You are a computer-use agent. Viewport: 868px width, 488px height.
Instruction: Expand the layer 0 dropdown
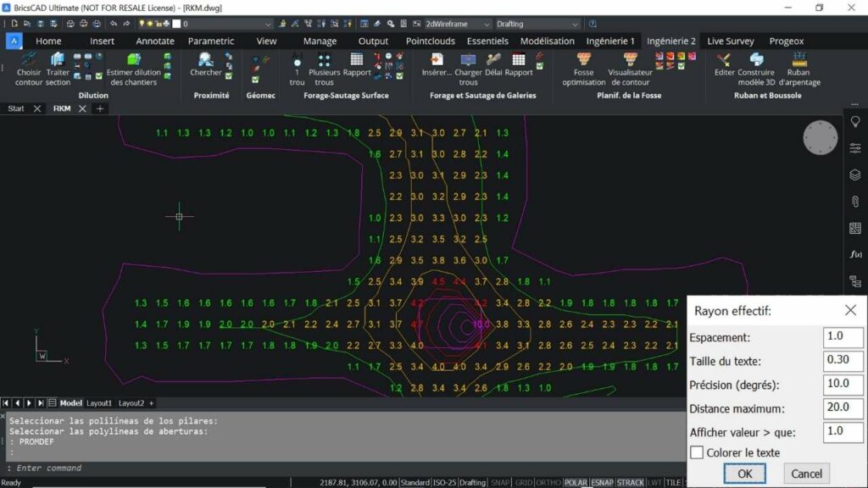click(268, 25)
